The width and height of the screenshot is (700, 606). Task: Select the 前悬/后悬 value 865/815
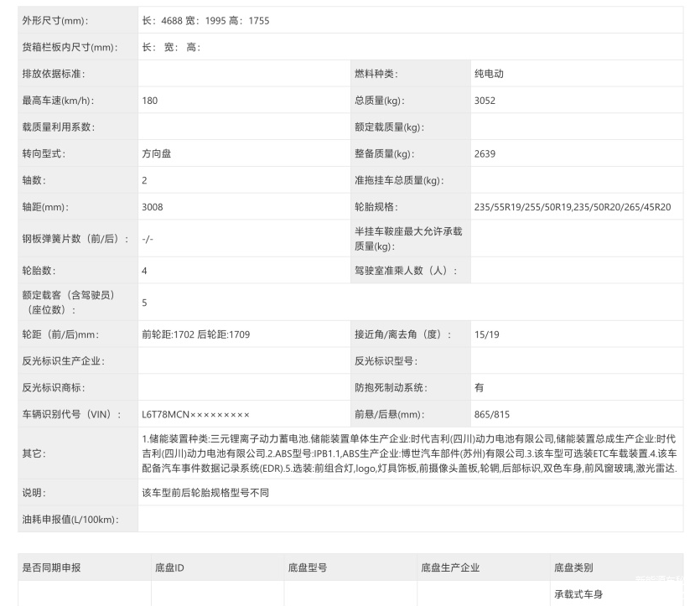(x=491, y=415)
